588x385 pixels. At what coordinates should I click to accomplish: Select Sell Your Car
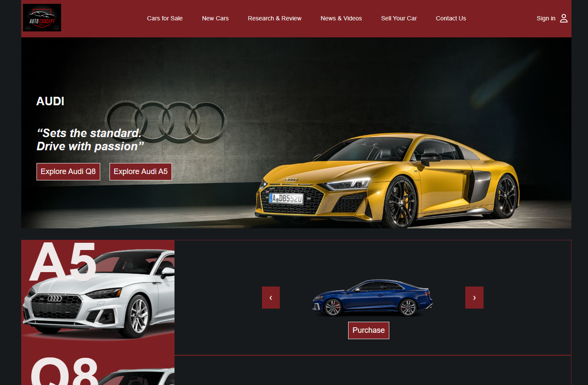[399, 18]
